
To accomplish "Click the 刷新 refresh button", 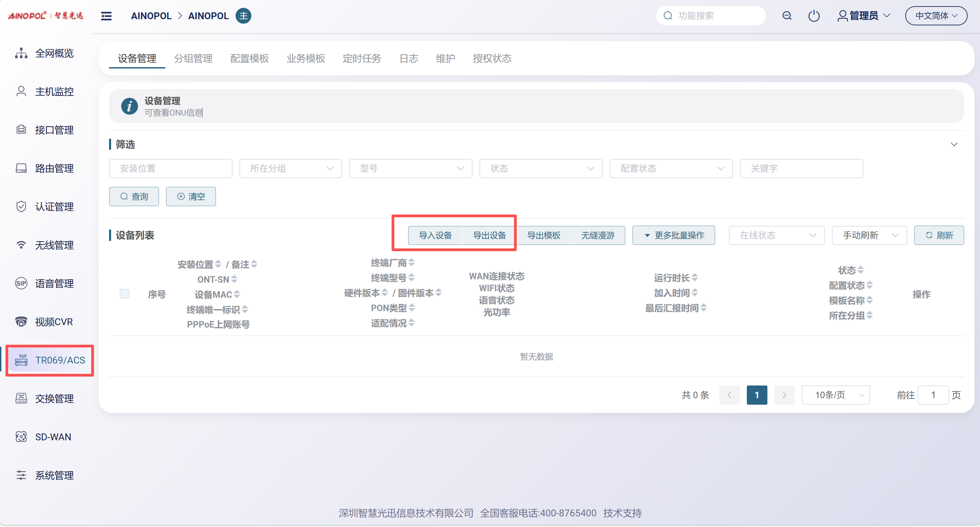I will click(939, 235).
